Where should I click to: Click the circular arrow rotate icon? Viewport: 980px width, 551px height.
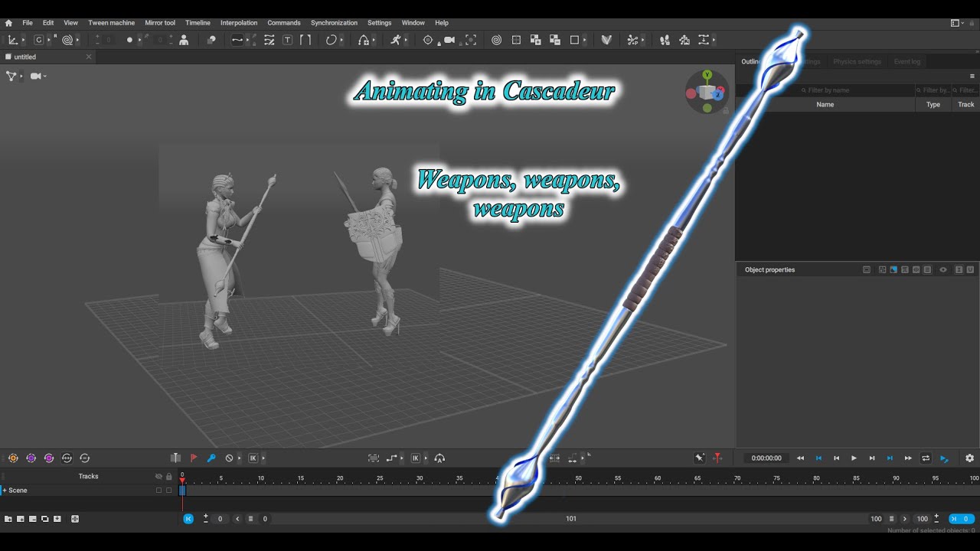point(331,40)
